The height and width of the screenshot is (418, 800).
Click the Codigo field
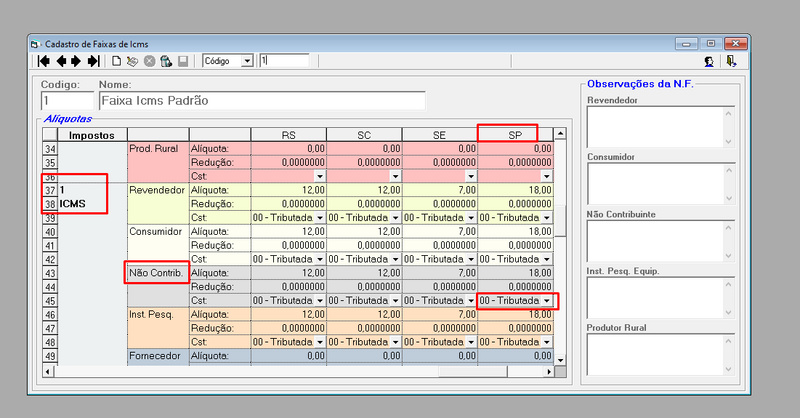click(68, 101)
